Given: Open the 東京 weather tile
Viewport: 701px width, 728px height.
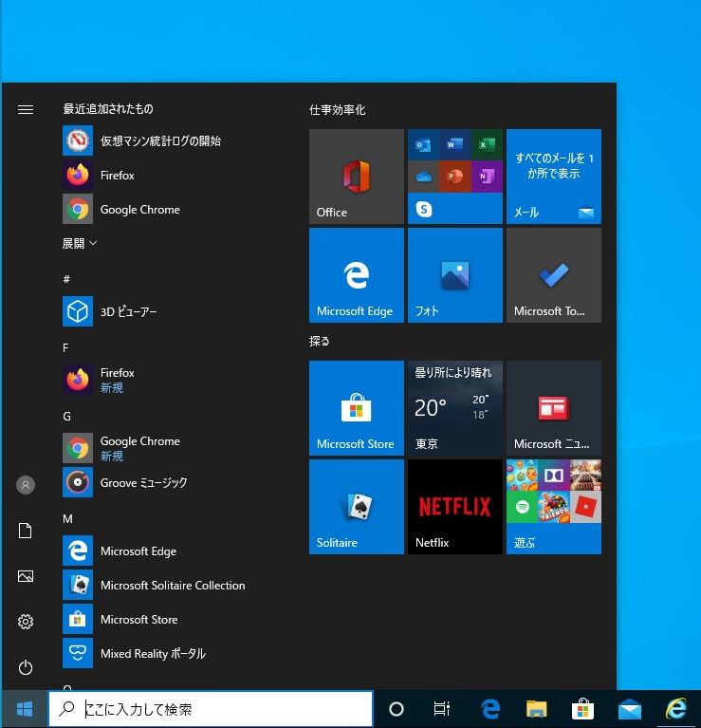Looking at the screenshot, I should click(455, 408).
